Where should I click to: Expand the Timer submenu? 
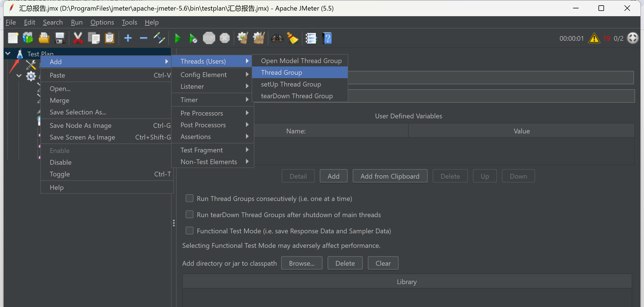[213, 100]
